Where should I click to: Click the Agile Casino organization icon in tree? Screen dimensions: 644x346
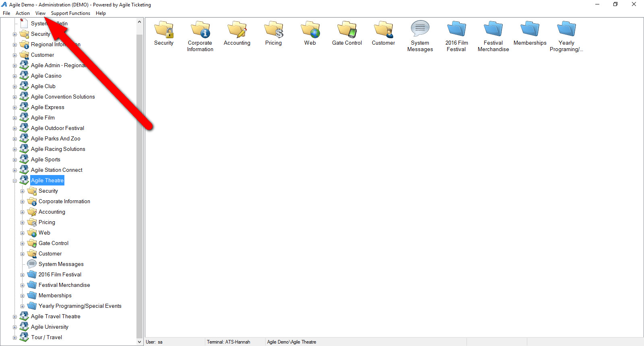click(24, 75)
